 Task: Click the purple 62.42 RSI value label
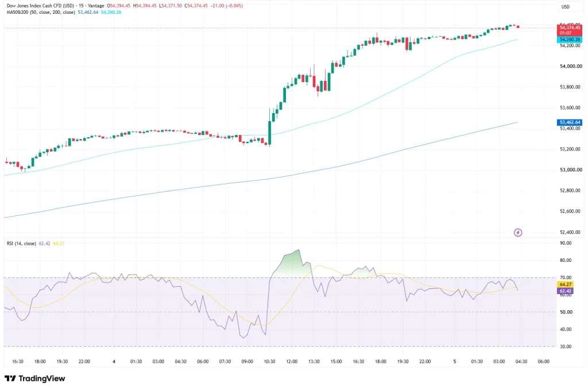coord(566,291)
